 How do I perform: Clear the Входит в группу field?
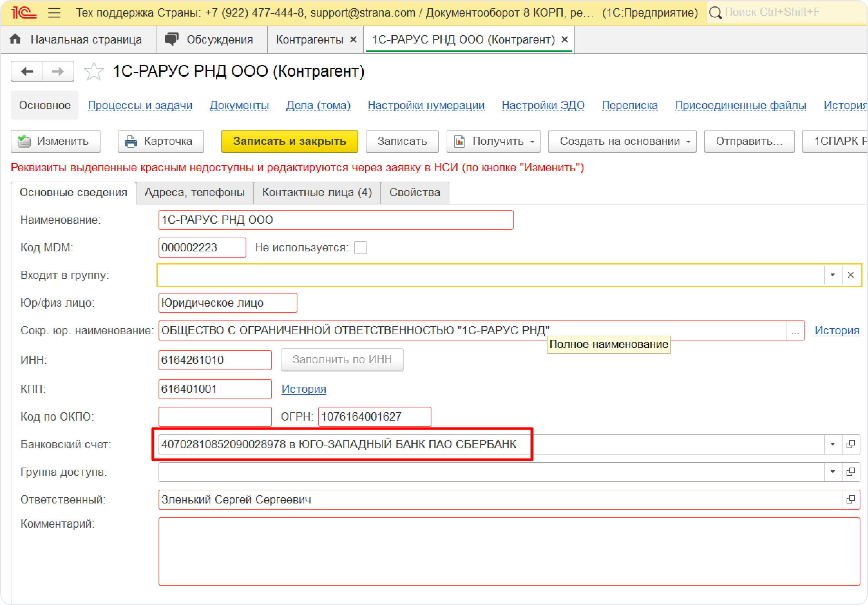[851, 275]
